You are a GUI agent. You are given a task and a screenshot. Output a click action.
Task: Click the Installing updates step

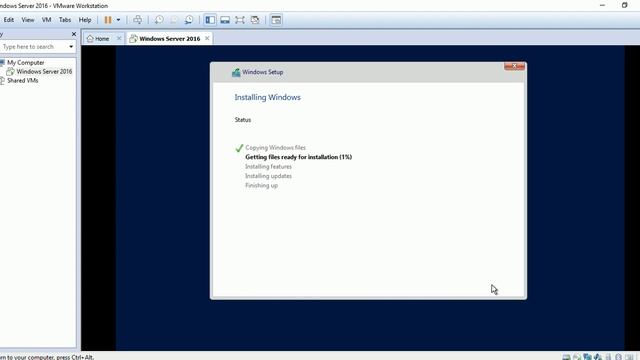(x=268, y=176)
